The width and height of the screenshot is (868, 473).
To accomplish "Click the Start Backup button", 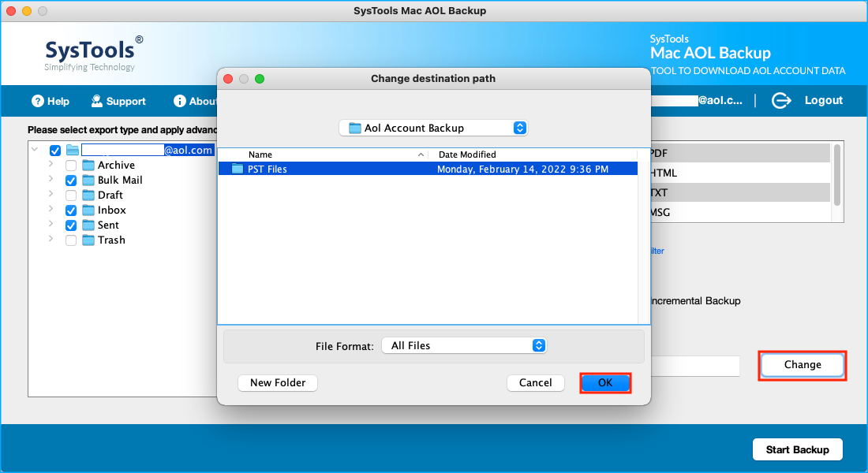I will [x=797, y=450].
